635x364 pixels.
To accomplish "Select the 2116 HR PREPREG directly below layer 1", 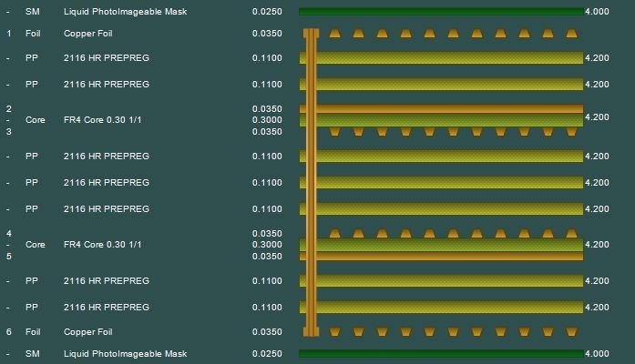I will [106, 58].
